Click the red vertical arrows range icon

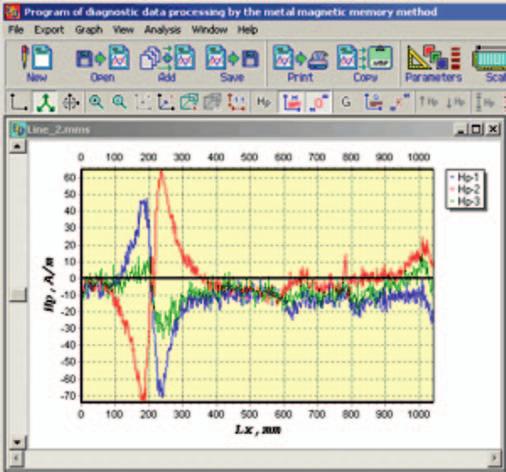pos(236,102)
